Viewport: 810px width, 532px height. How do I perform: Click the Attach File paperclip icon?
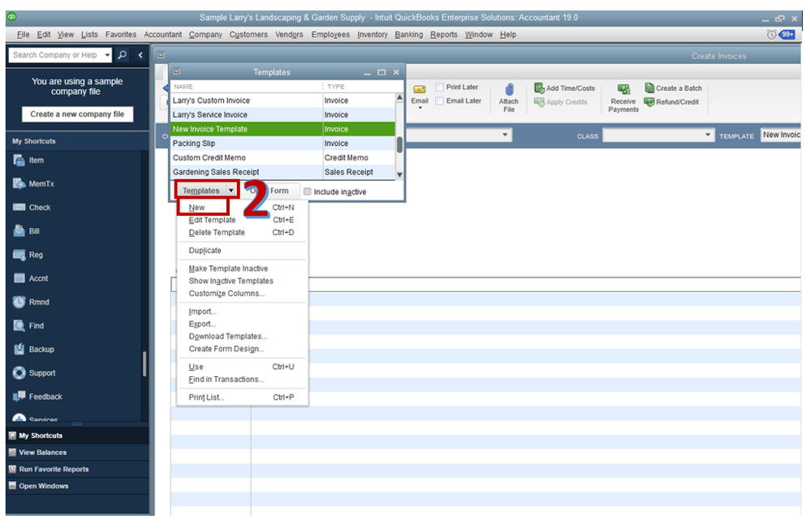pyautogui.click(x=510, y=90)
